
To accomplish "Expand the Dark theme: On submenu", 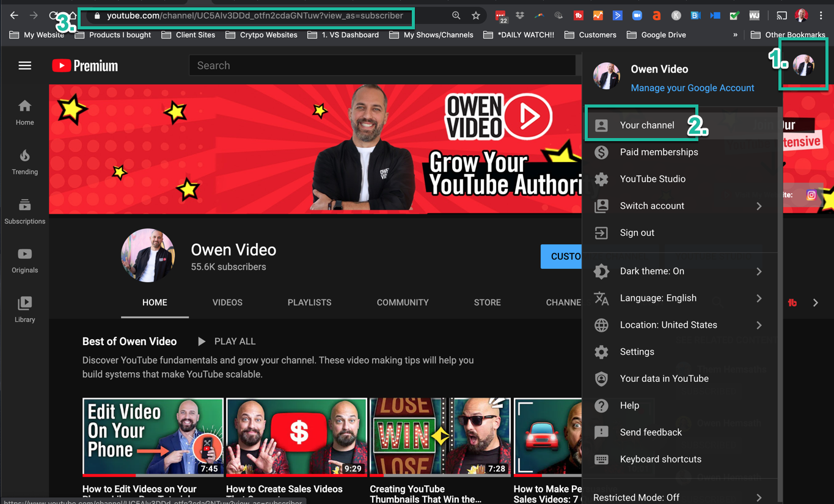I will coord(759,271).
